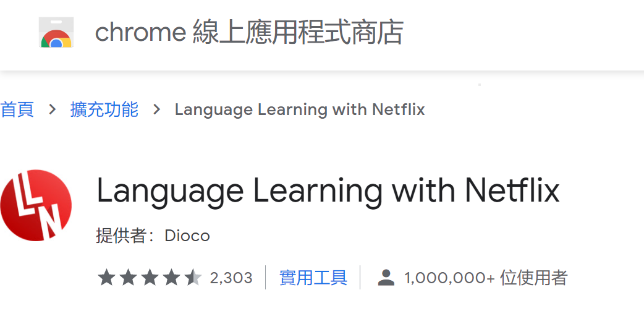The width and height of the screenshot is (644, 329).
Task: Open 擴充功能 breadcrumb link
Action: pyautogui.click(x=104, y=109)
